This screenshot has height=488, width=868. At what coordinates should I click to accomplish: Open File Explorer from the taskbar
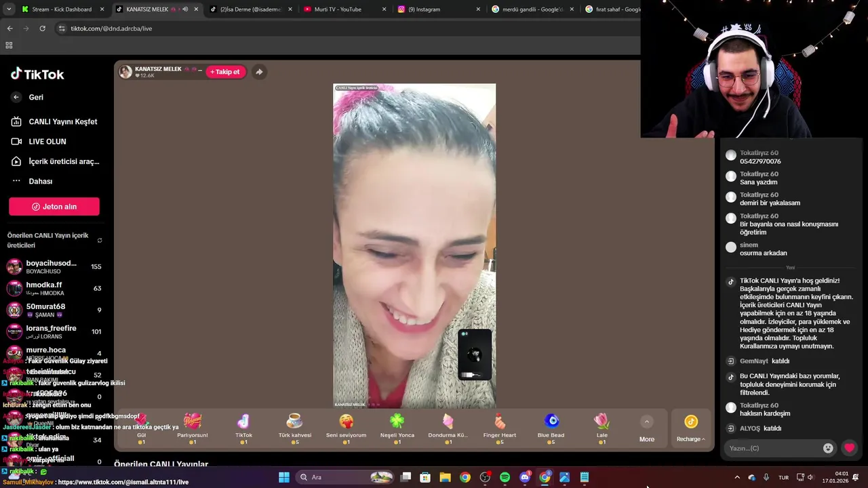click(445, 477)
